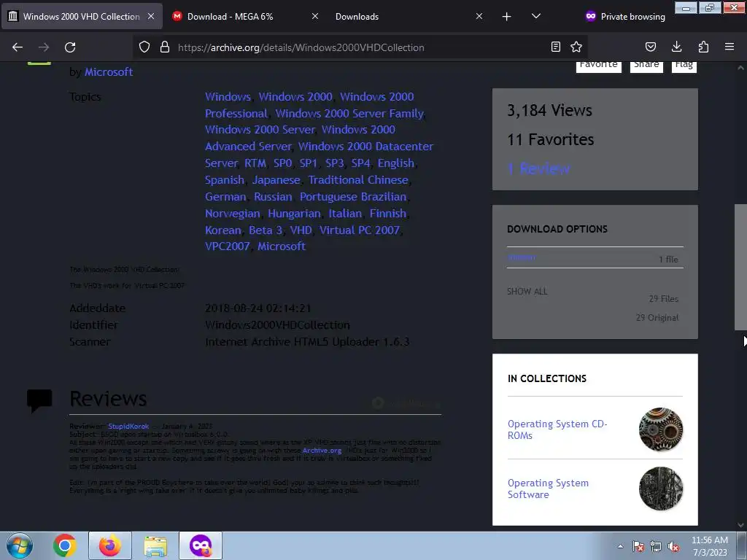This screenshot has height=560, width=747.
Task: Open the Operating System Software collection link
Action: tap(548, 489)
